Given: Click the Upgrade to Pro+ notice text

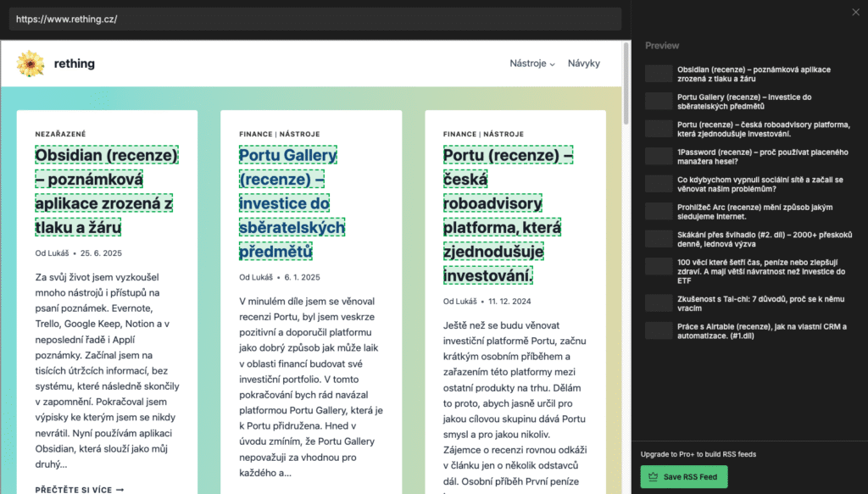Looking at the screenshot, I should [x=698, y=454].
